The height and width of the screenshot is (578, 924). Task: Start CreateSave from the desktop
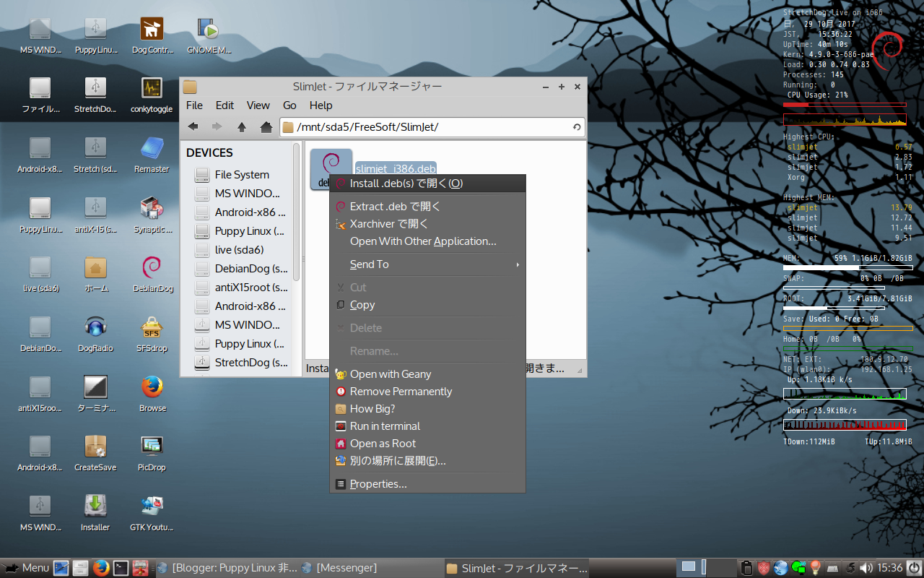point(95,448)
